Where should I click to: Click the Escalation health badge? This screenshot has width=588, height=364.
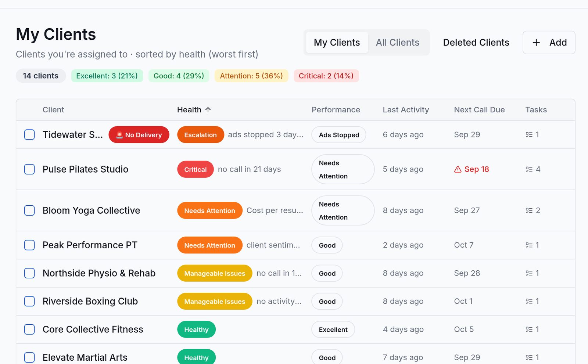tap(201, 135)
